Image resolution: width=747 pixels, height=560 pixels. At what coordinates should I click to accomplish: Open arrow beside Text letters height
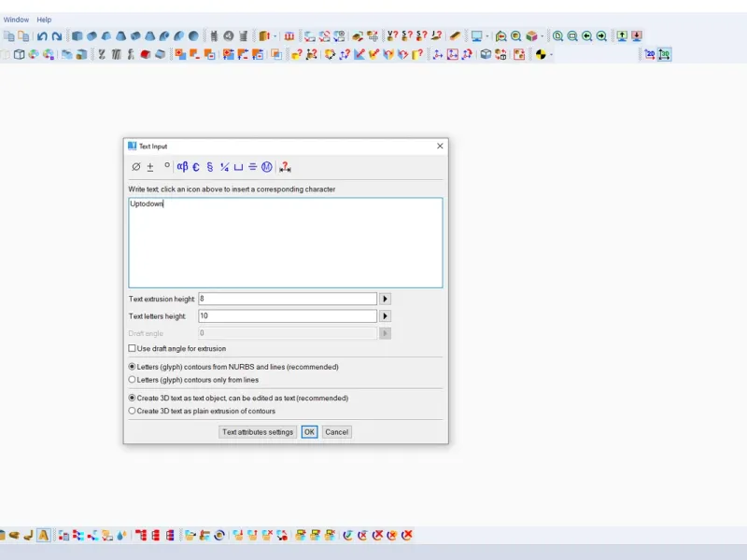[x=385, y=316]
